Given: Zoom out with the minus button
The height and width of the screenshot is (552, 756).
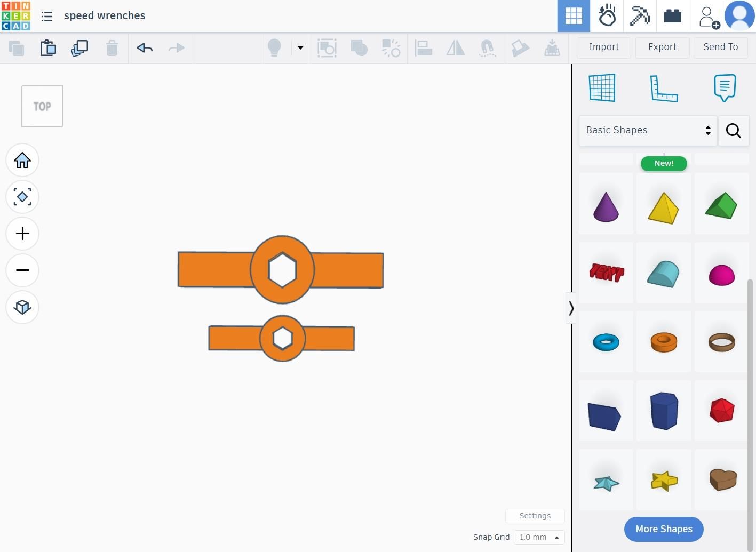Looking at the screenshot, I should pos(22,270).
